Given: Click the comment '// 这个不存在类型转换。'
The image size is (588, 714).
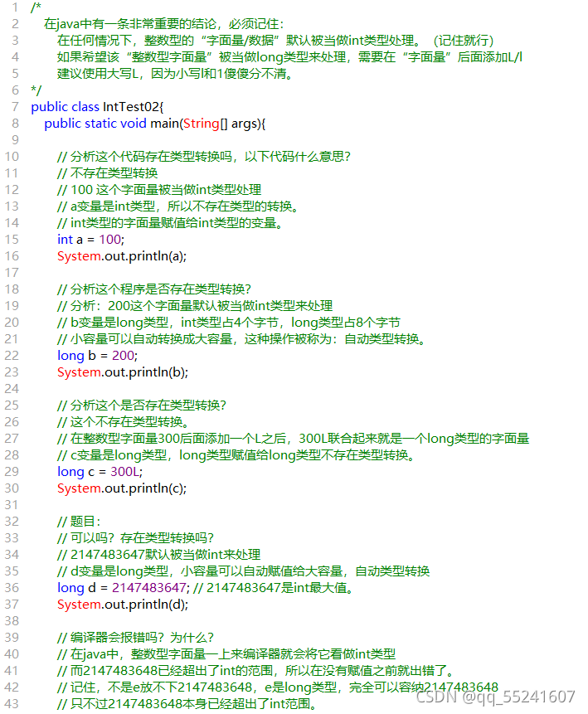Looking at the screenshot, I should click(123, 422).
